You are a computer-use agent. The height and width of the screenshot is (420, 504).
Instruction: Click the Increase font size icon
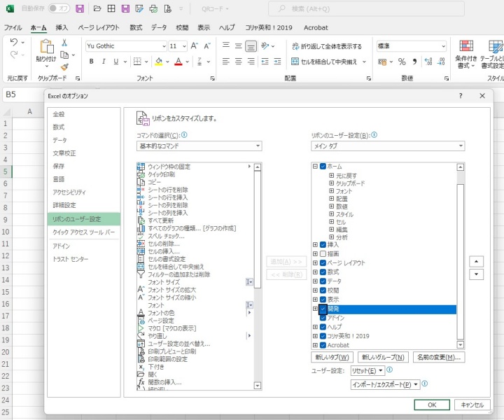coord(194,46)
